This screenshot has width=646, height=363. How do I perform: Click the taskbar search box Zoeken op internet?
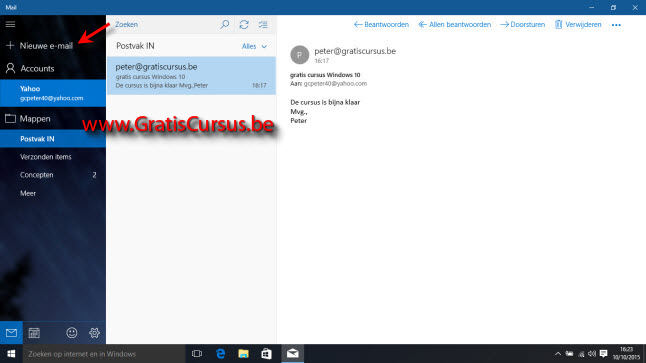104,354
